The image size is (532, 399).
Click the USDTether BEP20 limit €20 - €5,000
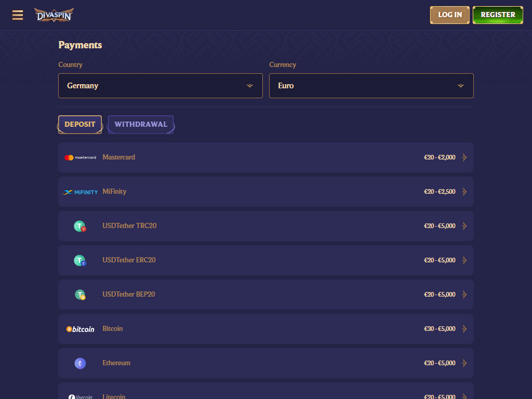(x=440, y=295)
